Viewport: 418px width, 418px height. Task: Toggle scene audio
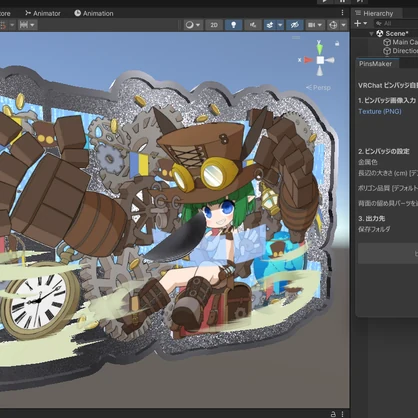pos(253,25)
